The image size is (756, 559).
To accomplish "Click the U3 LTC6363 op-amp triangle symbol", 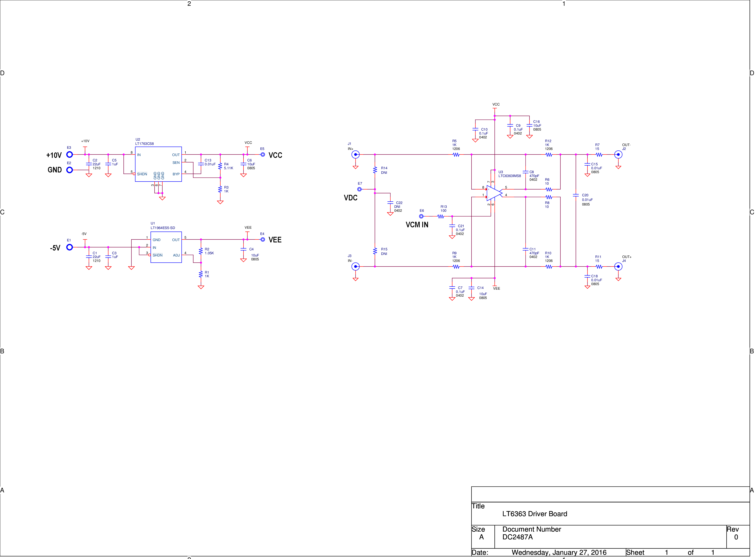I will click(x=494, y=193).
